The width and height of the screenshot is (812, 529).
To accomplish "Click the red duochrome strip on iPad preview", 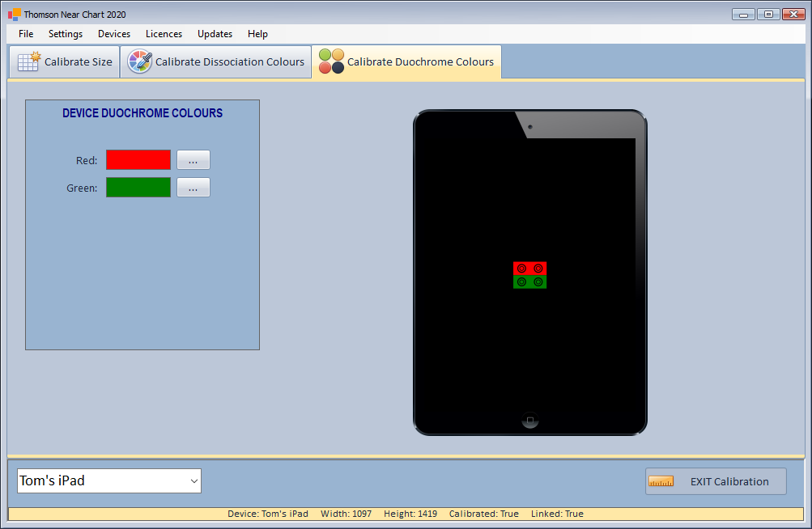I will (x=530, y=268).
